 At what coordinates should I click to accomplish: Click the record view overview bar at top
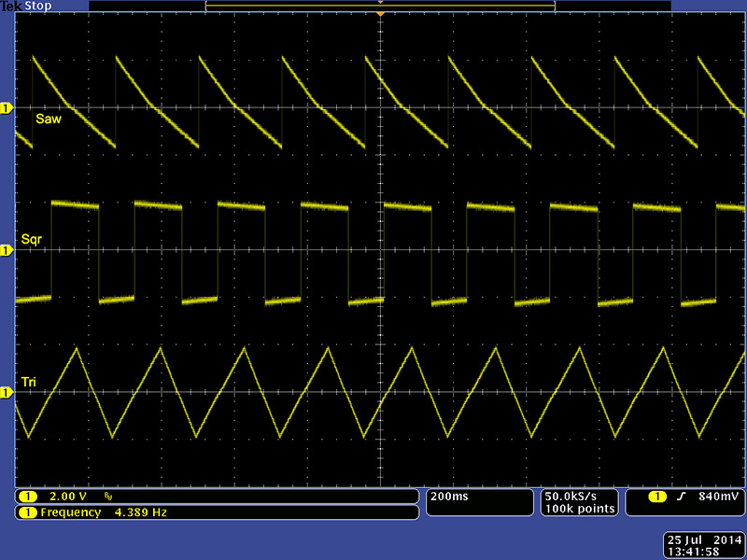click(380, 6)
